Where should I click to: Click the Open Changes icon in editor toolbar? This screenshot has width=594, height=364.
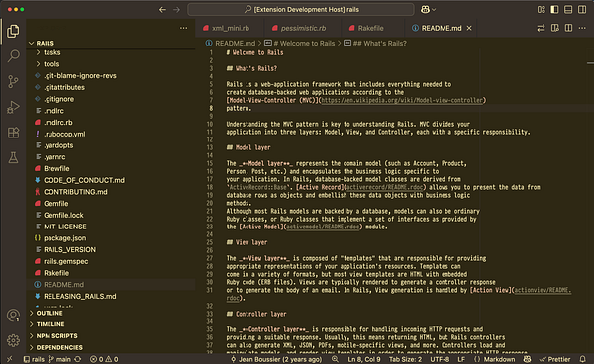click(541, 28)
